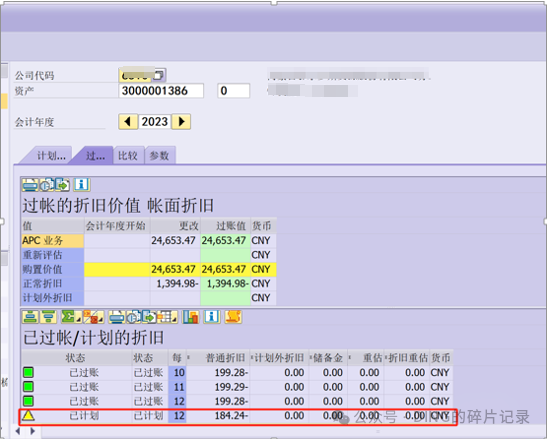Click the Sigma total icon
548x439 pixels.
pyautogui.click(x=69, y=317)
